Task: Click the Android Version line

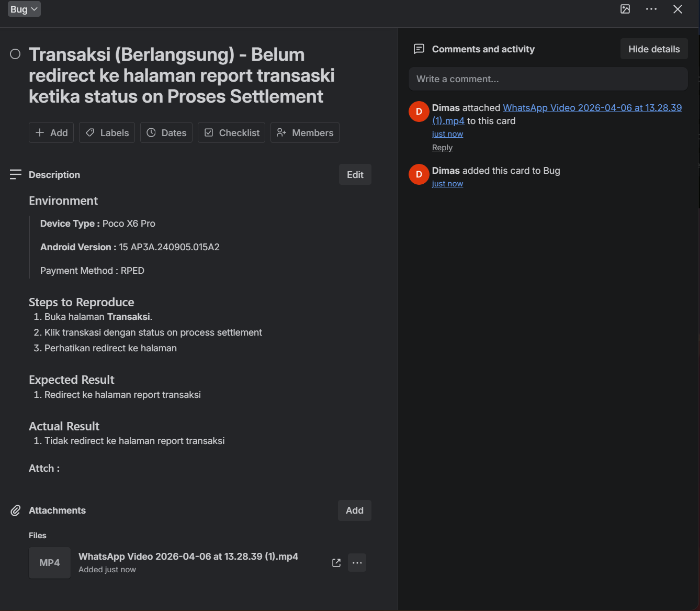Action: pyautogui.click(x=130, y=247)
